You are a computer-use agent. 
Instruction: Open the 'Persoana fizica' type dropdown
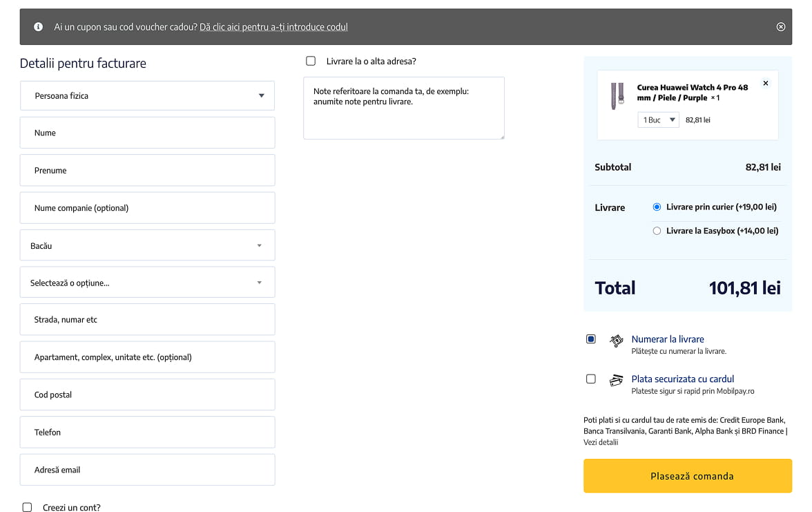[147, 95]
